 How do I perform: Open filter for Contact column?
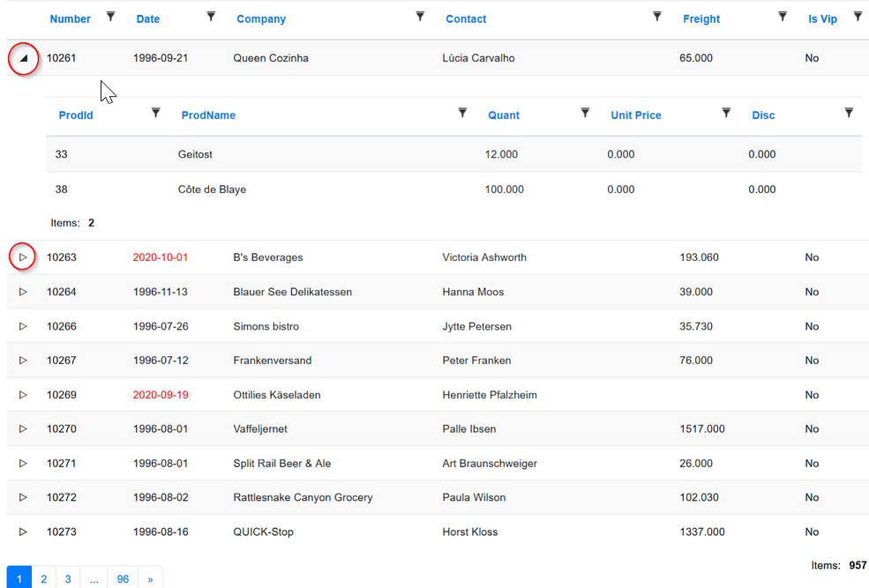click(x=656, y=17)
